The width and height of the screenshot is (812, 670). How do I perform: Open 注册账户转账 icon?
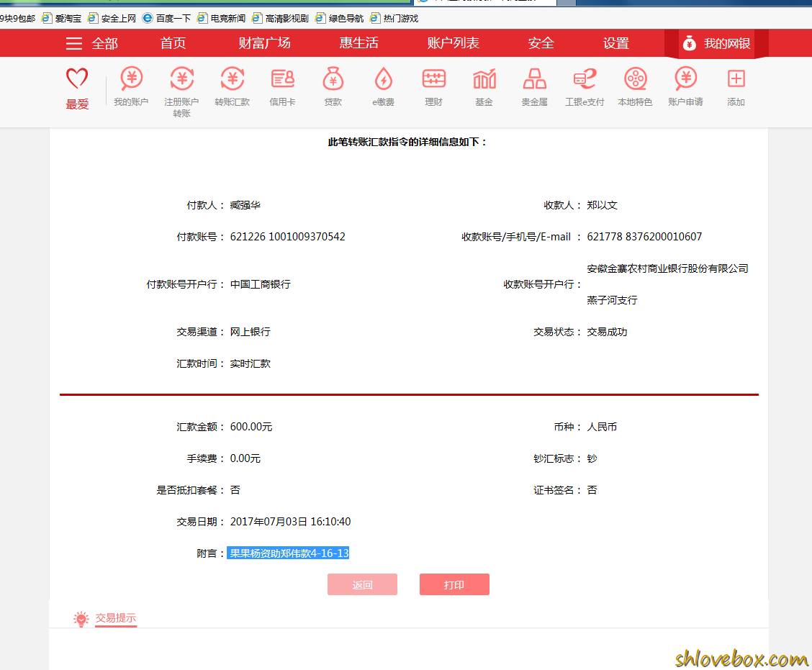182,78
